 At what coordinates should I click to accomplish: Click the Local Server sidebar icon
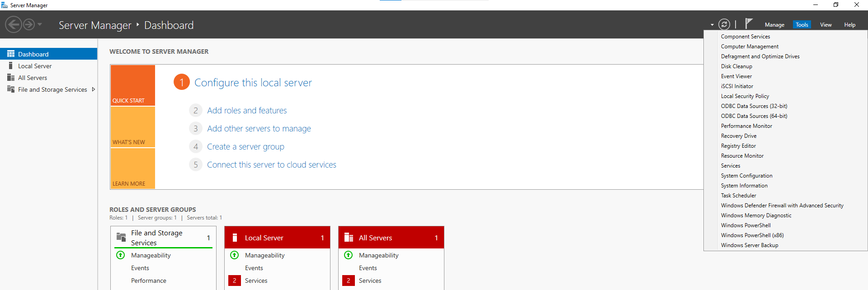(x=10, y=66)
